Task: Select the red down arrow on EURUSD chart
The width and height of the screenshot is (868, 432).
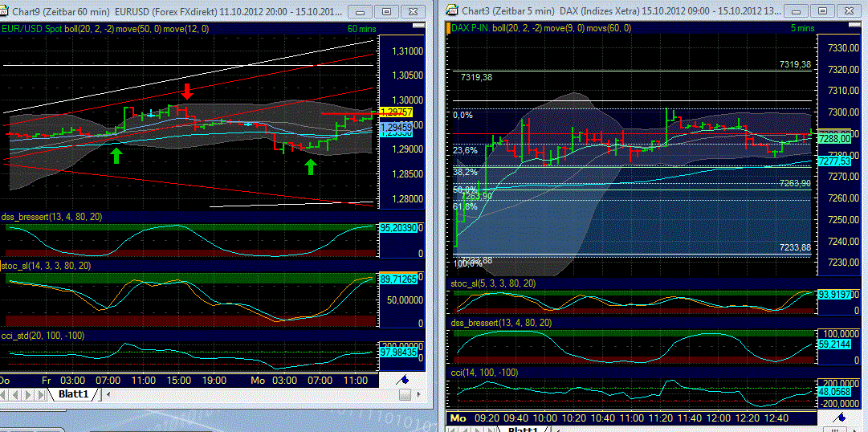Action: tap(186, 92)
